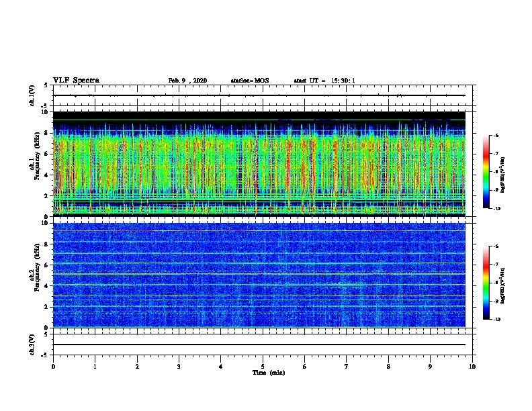Click the ch.3 voltage waveform trace
The image size is (532, 411).
pos(259,345)
